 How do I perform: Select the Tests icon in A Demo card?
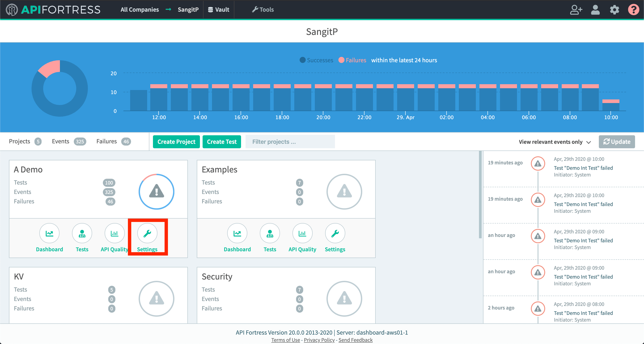tap(82, 233)
